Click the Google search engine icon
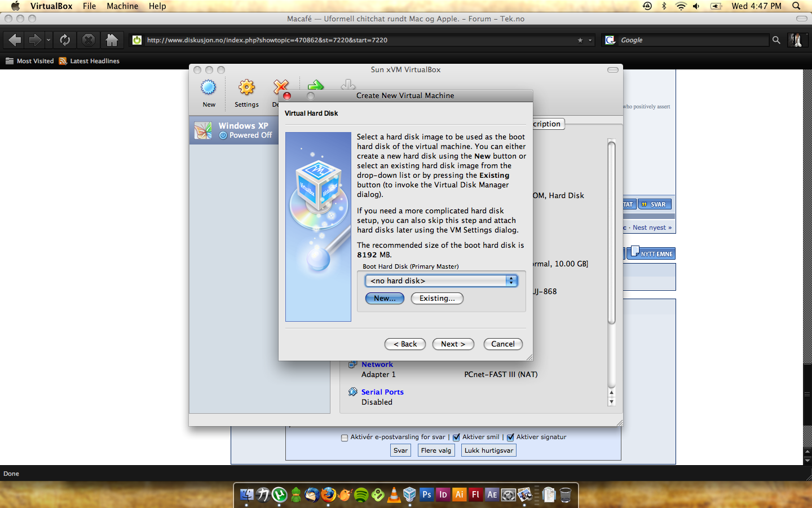Screen dimensions: 812x508 [x=610, y=40]
